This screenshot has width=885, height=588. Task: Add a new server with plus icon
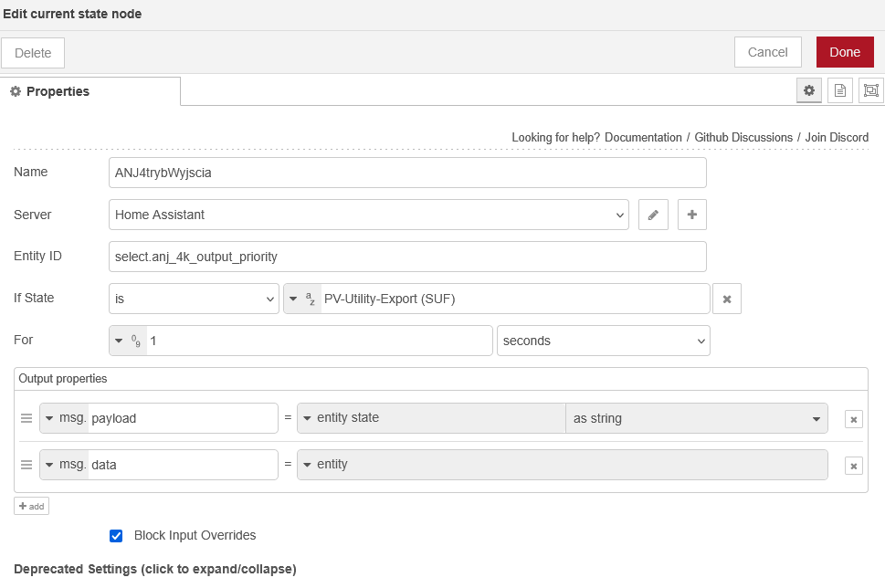click(691, 215)
